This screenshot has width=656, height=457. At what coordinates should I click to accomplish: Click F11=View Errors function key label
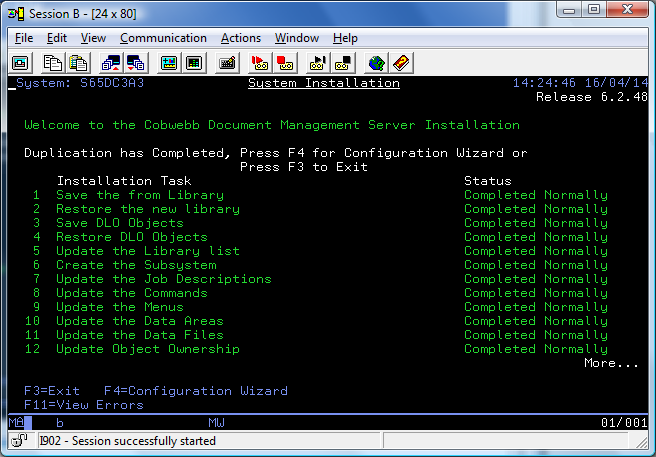pos(84,405)
